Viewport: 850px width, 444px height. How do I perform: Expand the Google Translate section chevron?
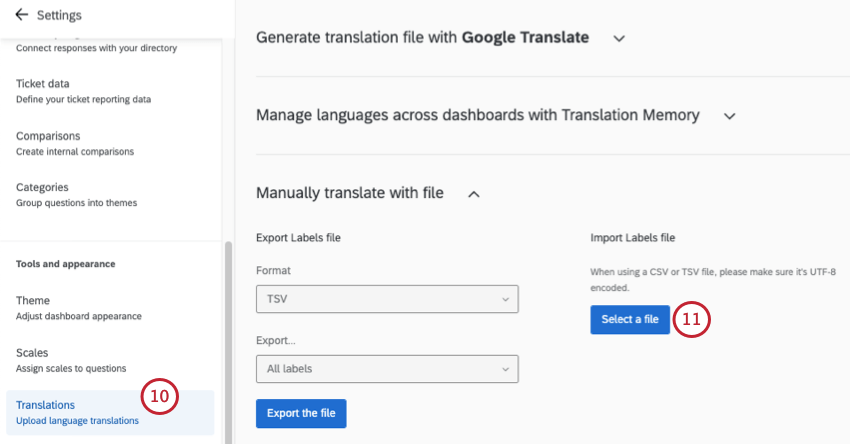[x=619, y=38]
